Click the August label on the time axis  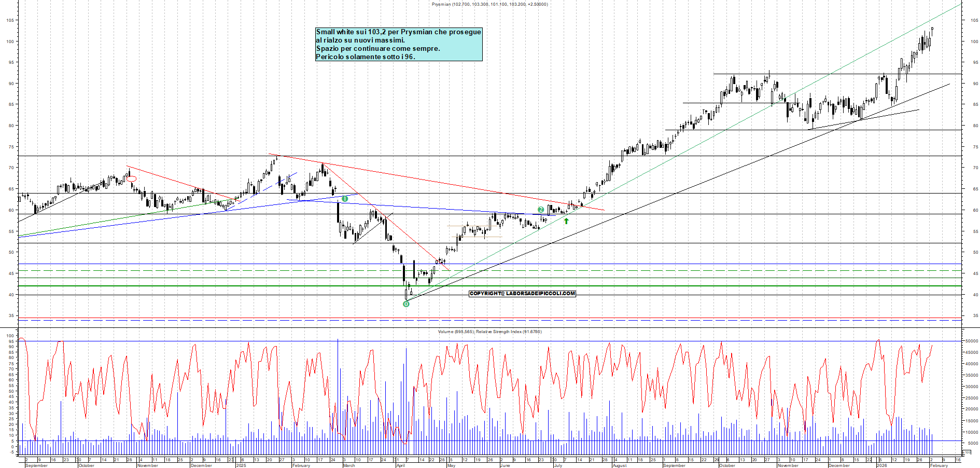(620, 465)
